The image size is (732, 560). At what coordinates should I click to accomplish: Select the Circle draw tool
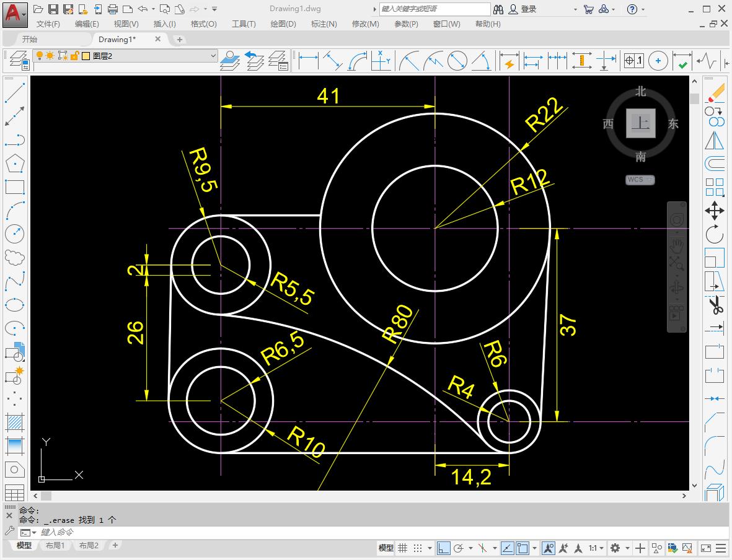coord(14,234)
